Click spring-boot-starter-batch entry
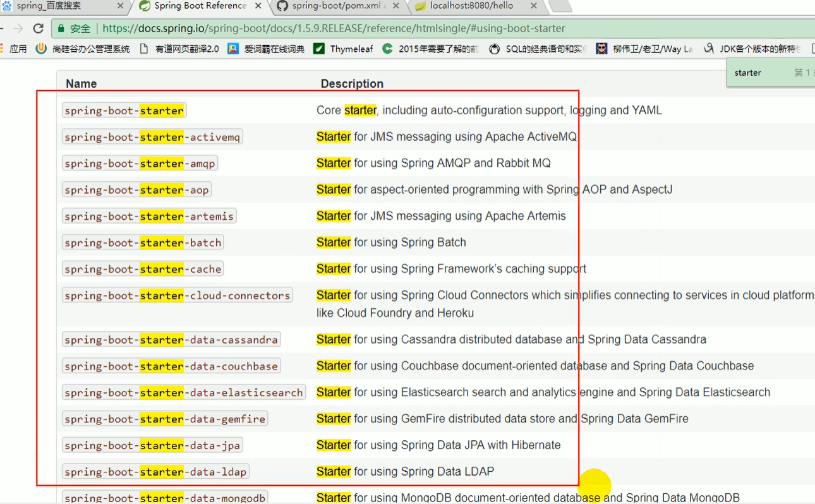815x504 pixels. pyautogui.click(x=143, y=243)
